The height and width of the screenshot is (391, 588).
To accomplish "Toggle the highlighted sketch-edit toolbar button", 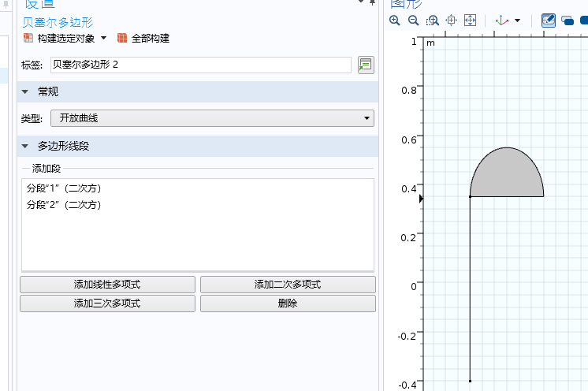I will click(549, 20).
